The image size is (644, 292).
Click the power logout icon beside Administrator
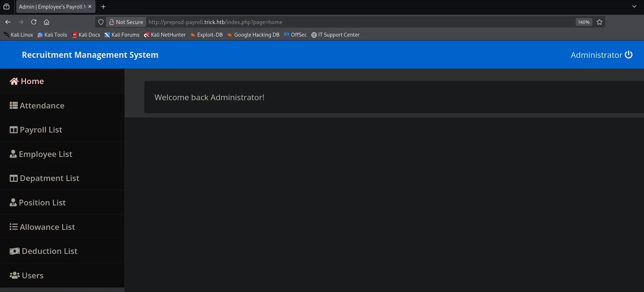pos(629,55)
